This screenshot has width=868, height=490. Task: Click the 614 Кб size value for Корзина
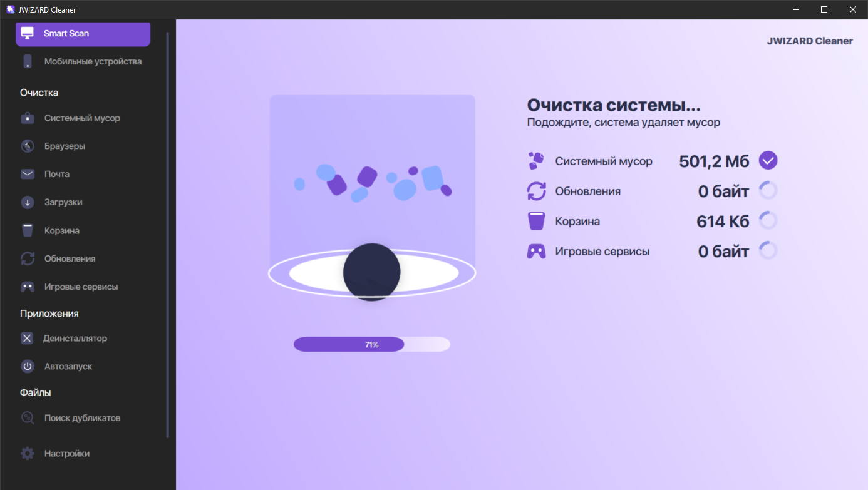720,220
